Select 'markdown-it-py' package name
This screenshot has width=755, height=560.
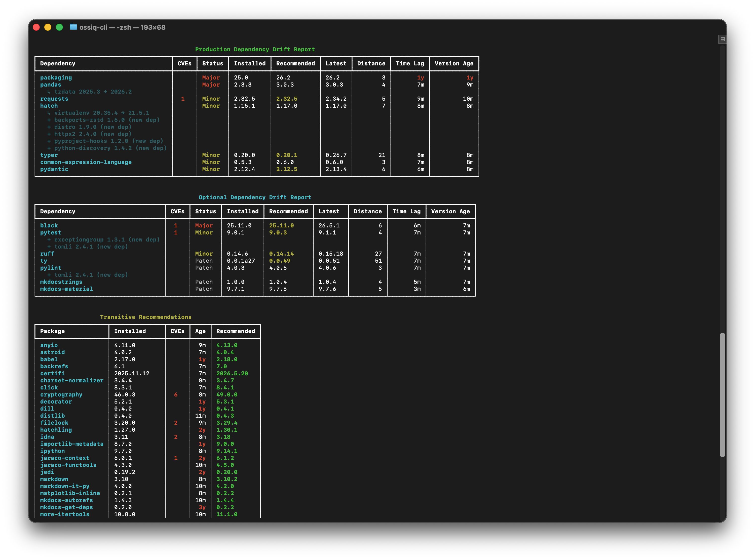tap(65, 486)
